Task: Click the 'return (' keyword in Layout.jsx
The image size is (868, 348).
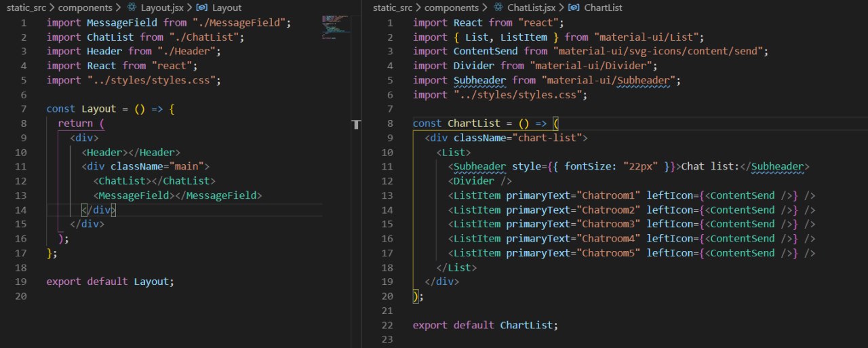Action: point(81,123)
